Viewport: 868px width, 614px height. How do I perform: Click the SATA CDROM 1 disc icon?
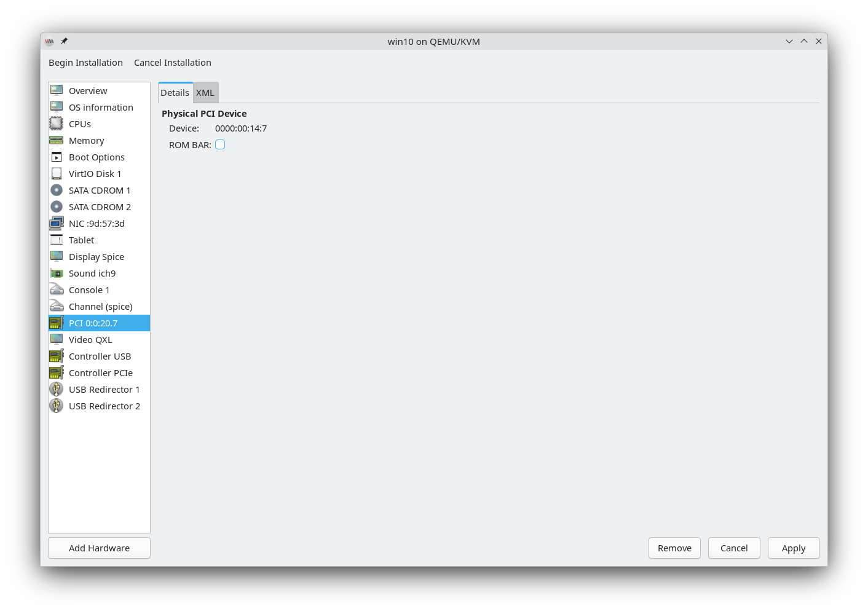[57, 191]
